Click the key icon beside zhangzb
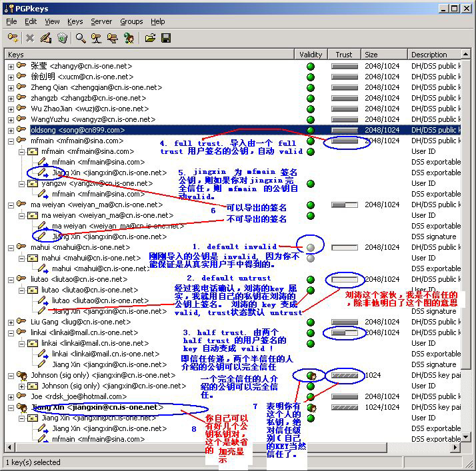 pyautogui.click(x=21, y=97)
